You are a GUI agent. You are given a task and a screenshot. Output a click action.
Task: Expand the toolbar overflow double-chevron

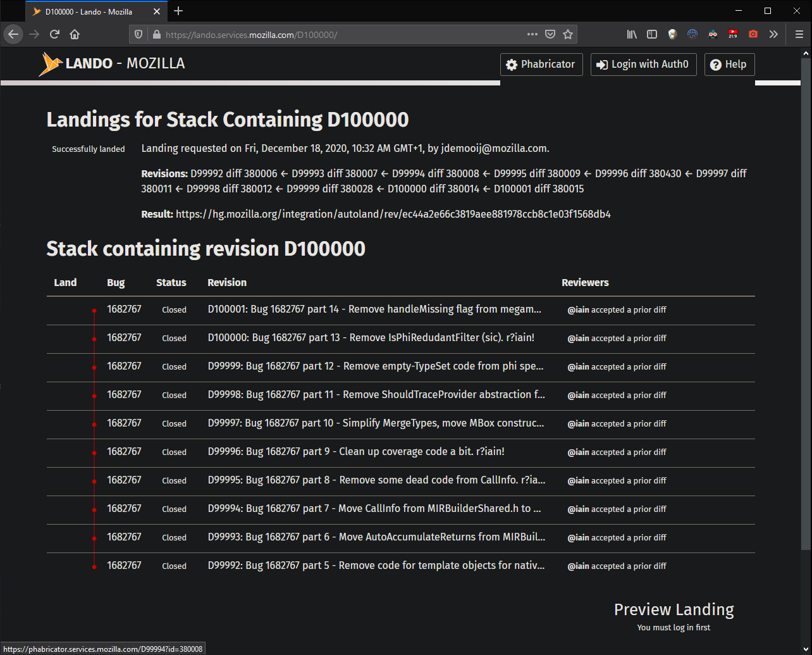[773, 34]
